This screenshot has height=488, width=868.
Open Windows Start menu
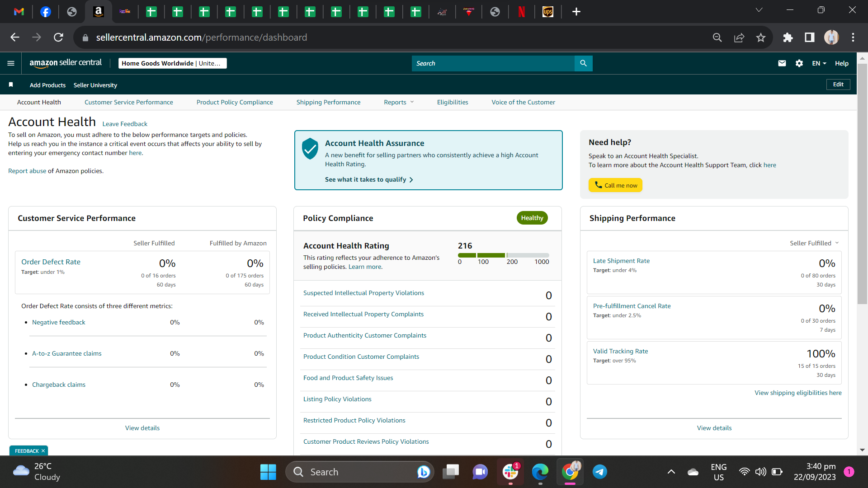point(268,472)
